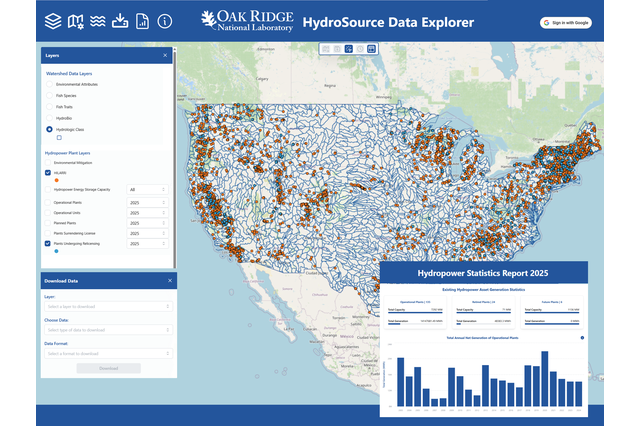Enable Hydropower Energy Storage Capacity checkbox
The width and height of the screenshot is (640, 426).
coord(48,189)
